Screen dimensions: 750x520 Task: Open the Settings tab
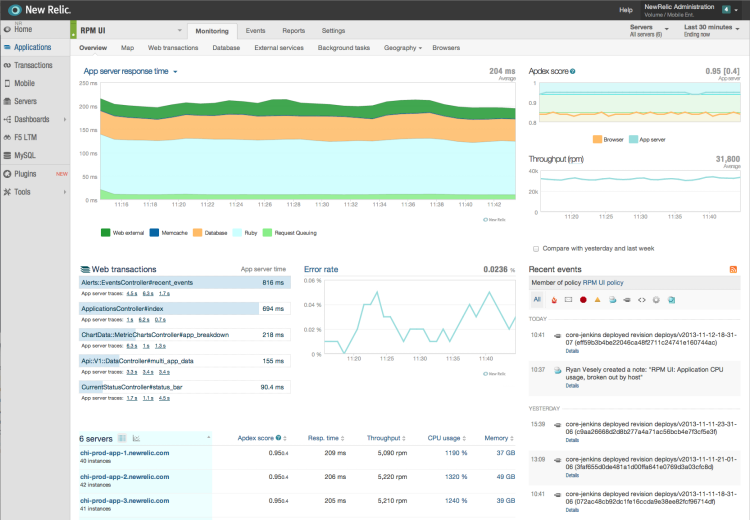[x=333, y=31]
